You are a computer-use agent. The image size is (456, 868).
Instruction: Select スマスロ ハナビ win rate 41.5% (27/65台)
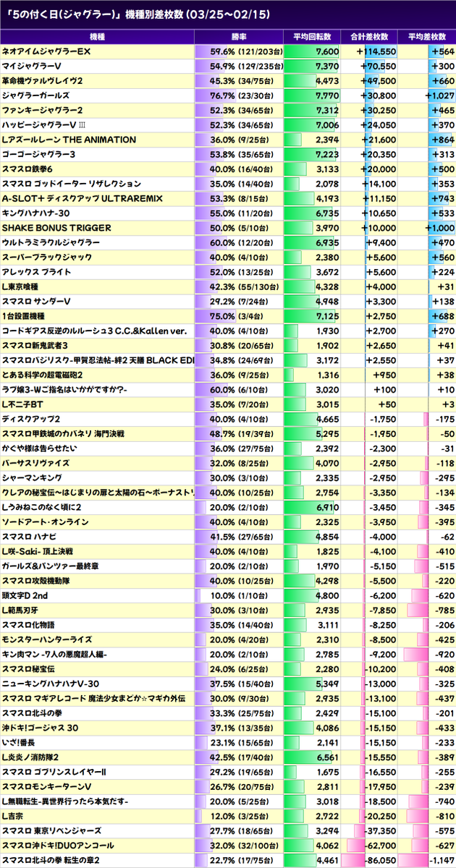click(246, 535)
